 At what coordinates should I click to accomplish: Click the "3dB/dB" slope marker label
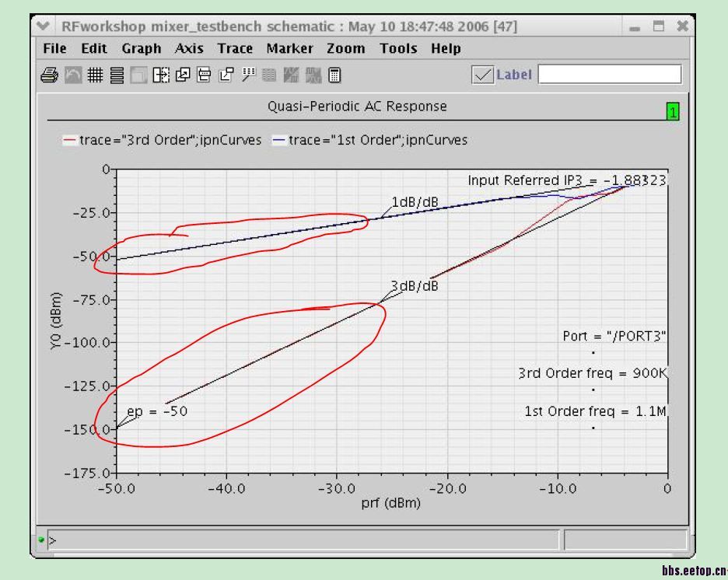tap(415, 286)
